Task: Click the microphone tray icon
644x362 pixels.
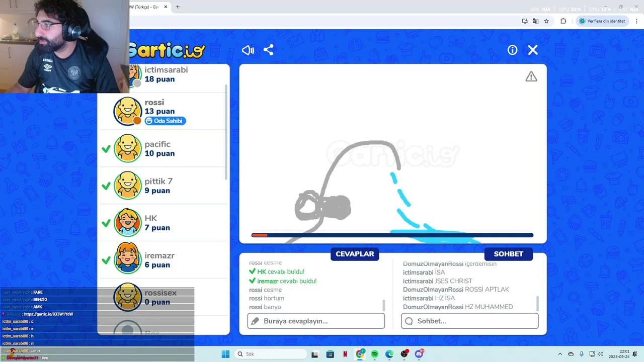Action: 582,354
